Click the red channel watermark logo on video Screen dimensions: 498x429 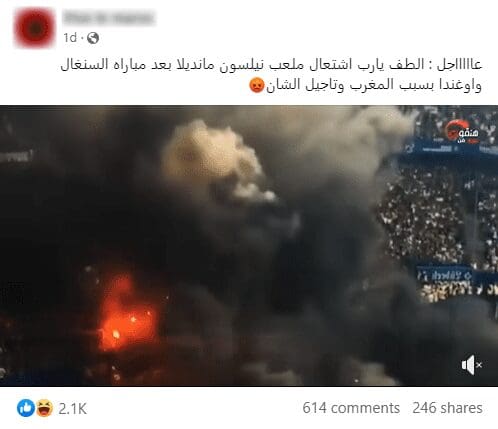(463, 132)
